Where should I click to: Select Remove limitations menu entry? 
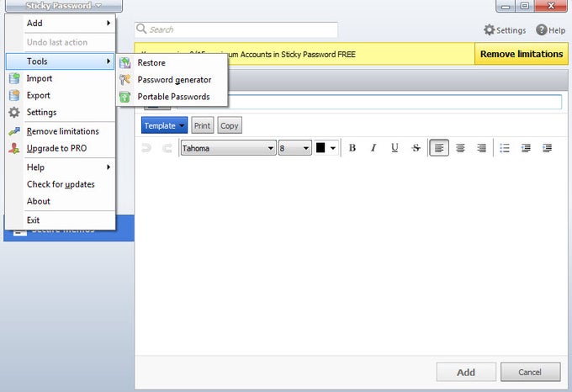click(61, 131)
